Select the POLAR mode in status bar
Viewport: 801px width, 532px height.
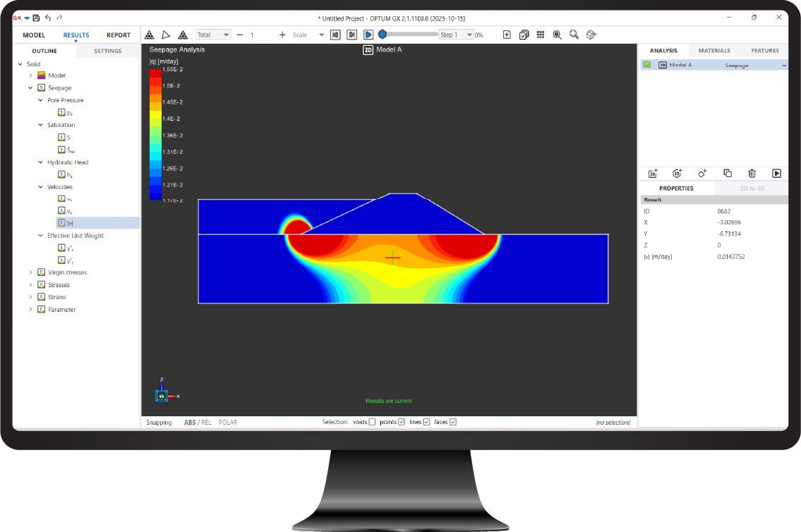[x=229, y=422]
